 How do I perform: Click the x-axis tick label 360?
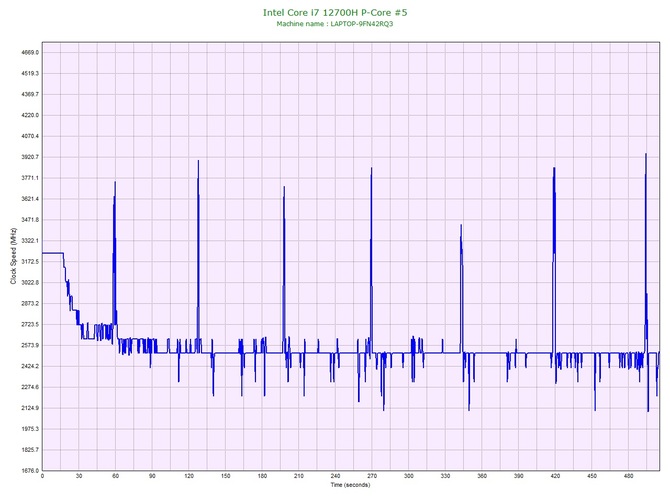pyautogui.click(x=482, y=476)
